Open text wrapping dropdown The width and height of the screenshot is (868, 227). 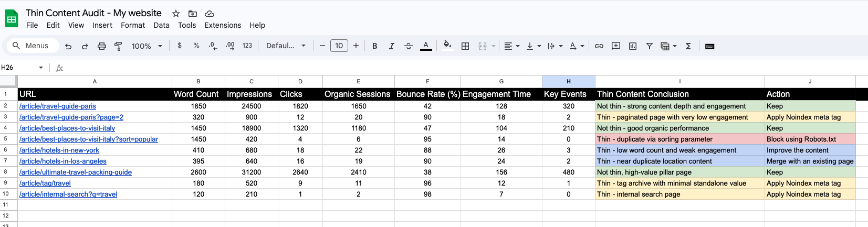tap(555, 46)
